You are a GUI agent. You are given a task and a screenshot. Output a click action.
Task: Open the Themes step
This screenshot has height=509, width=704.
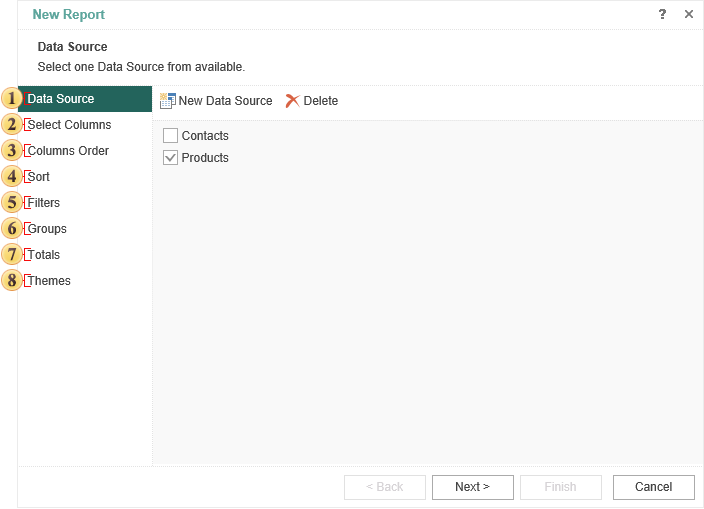coord(49,281)
